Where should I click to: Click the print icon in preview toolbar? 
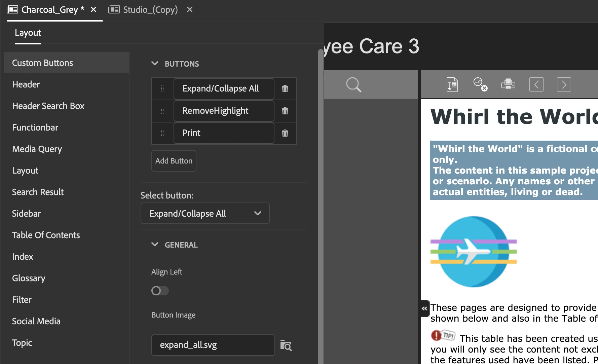point(508,84)
